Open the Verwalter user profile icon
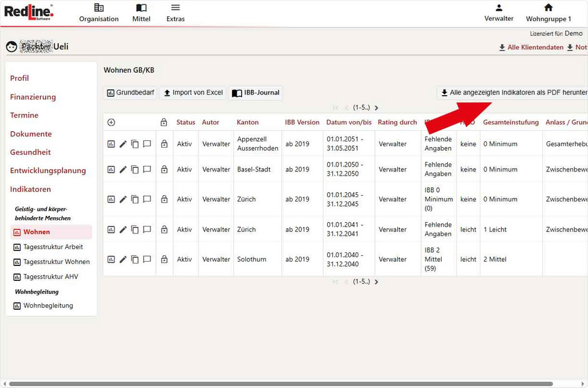Screen dimensions: 588x388 (x=499, y=8)
